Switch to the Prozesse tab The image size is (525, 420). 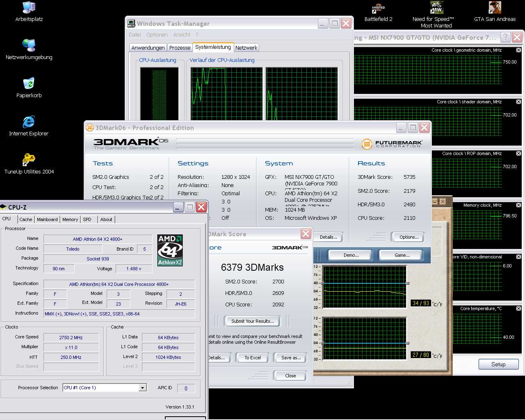pyautogui.click(x=180, y=48)
